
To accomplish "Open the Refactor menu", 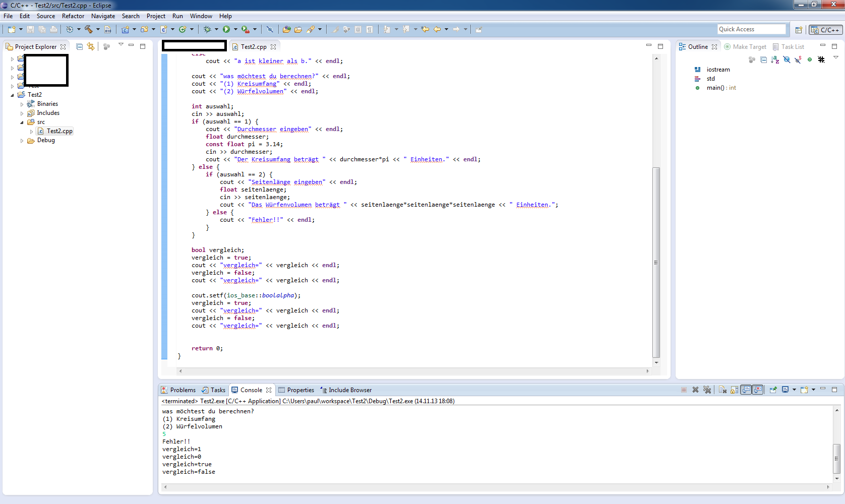I will pyautogui.click(x=73, y=16).
